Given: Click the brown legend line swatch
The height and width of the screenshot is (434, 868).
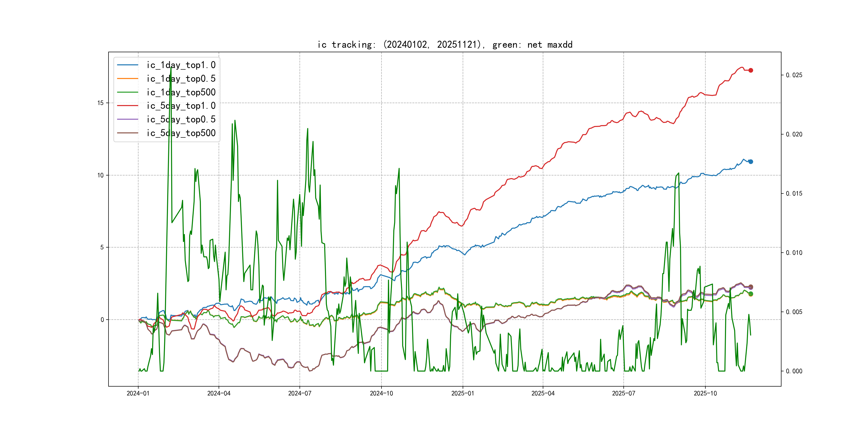Looking at the screenshot, I should 128,133.
